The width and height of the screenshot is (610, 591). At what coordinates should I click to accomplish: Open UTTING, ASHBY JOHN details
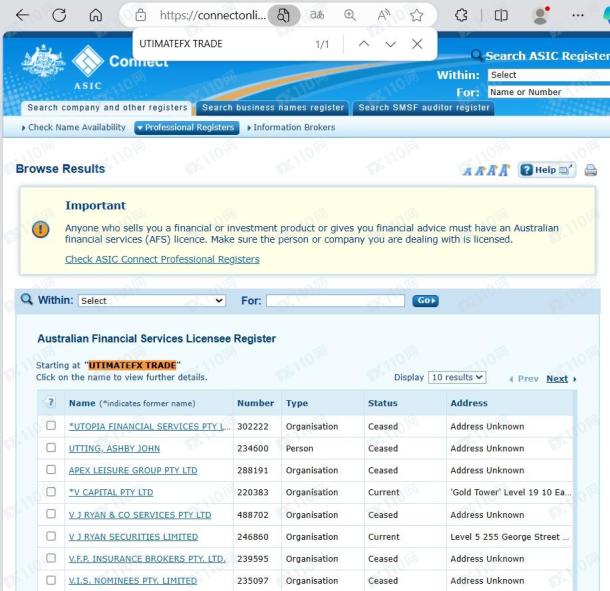click(x=114, y=448)
